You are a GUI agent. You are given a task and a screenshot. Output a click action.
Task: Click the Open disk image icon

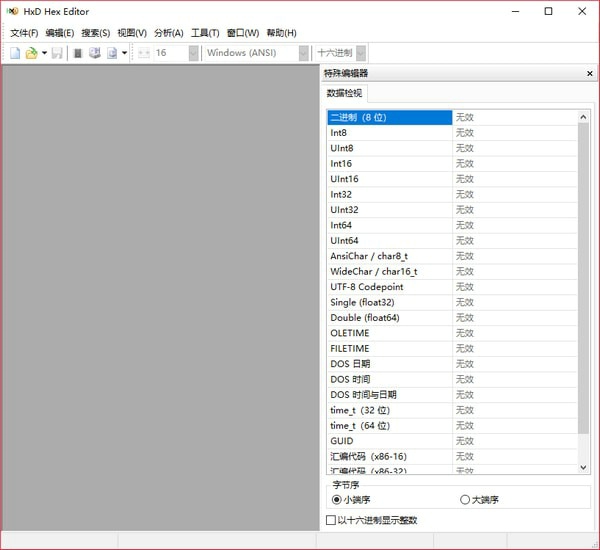click(x=112, y=53)
